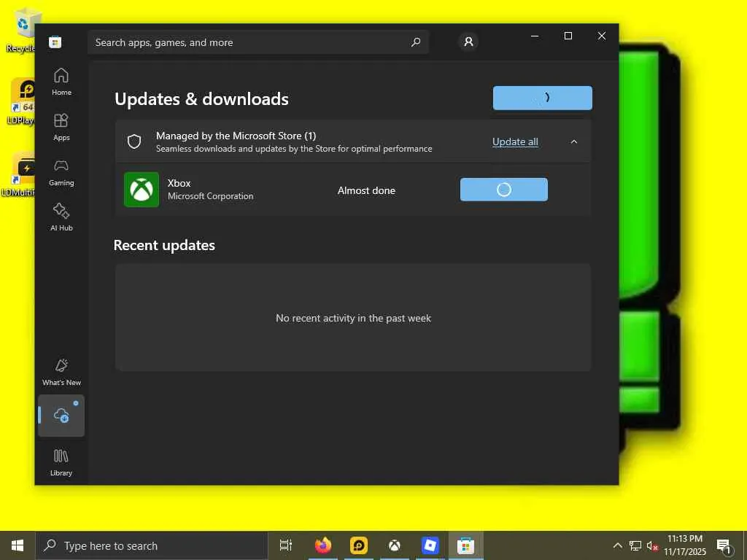Click the network icon in the system tray

tap(635, 545)
